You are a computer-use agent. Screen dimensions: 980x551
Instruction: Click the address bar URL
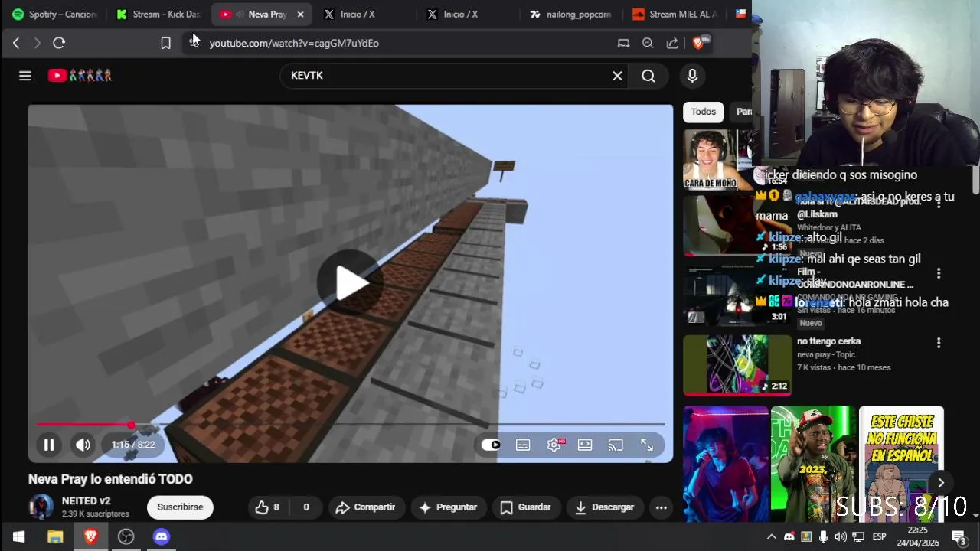[294, 43]
